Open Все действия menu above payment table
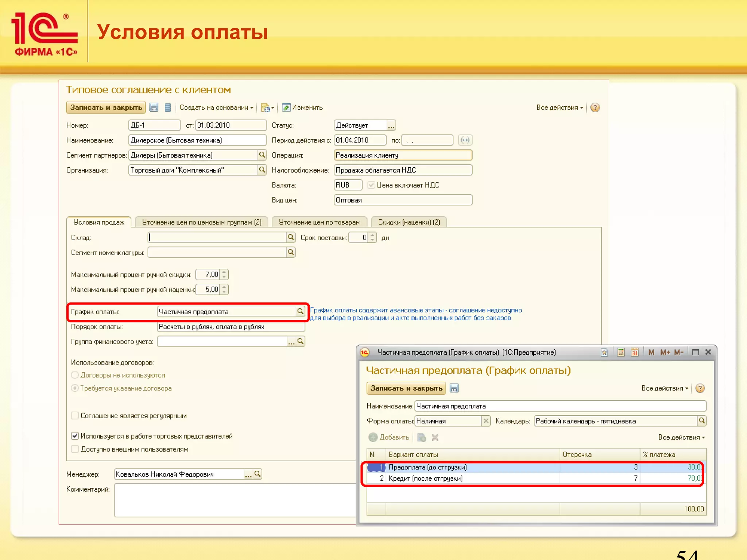Viewport: 747px width, 560px height. [x=681, y=437]
